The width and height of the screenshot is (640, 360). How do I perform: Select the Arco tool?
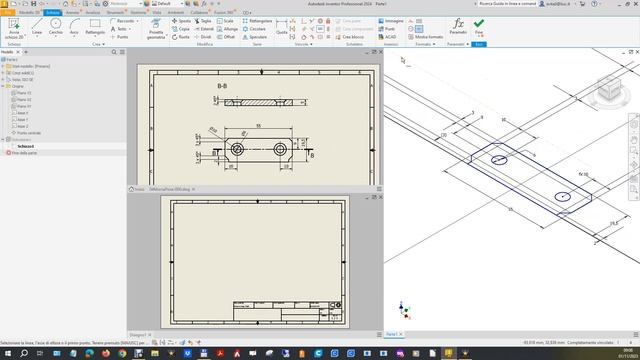coord(74,27)
